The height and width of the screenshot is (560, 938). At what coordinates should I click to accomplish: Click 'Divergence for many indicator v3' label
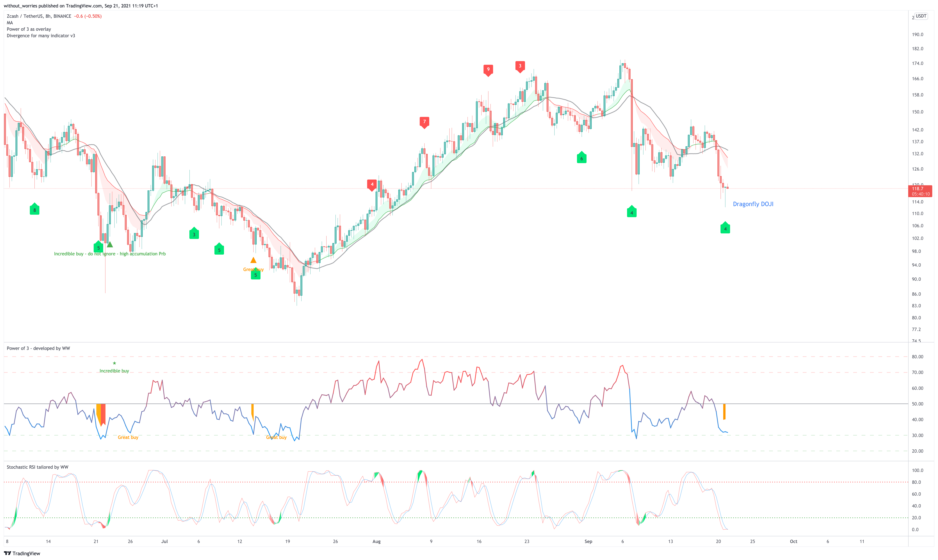[x=41, y=36]
